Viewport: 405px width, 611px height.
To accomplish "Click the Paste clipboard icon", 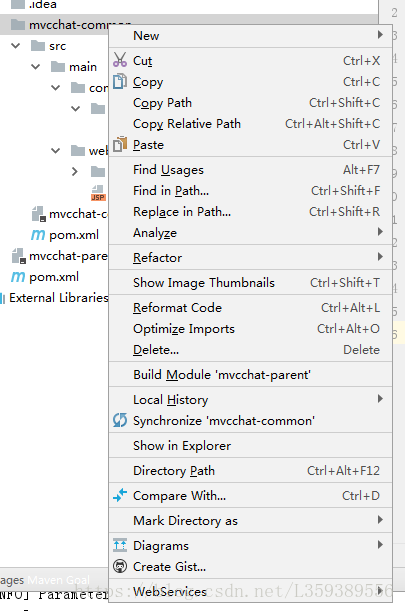I will [x=120, y=144].
